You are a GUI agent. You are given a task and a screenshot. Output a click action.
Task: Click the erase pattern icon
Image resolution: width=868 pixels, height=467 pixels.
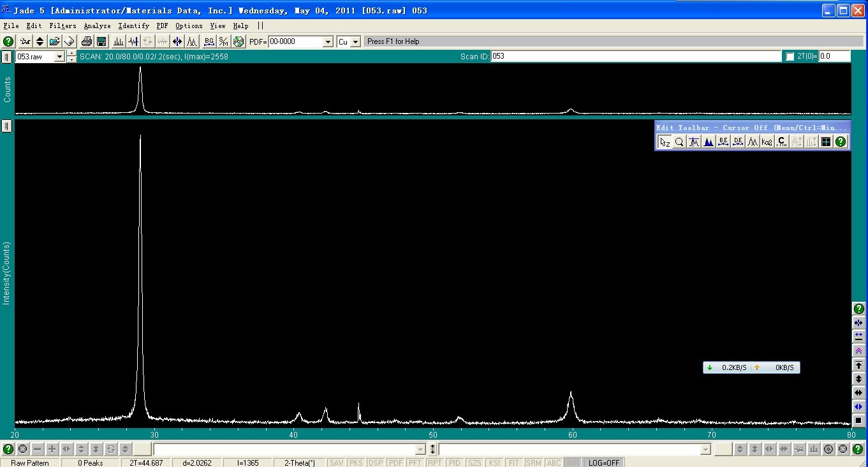pos(70,41)
